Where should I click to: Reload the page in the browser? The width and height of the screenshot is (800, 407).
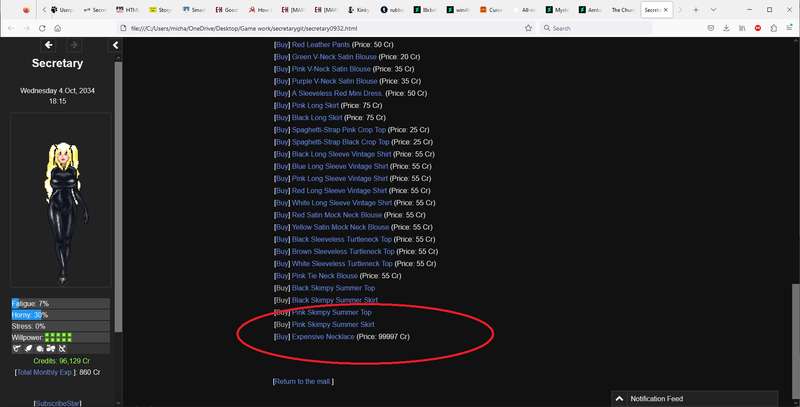click(42, 29)
